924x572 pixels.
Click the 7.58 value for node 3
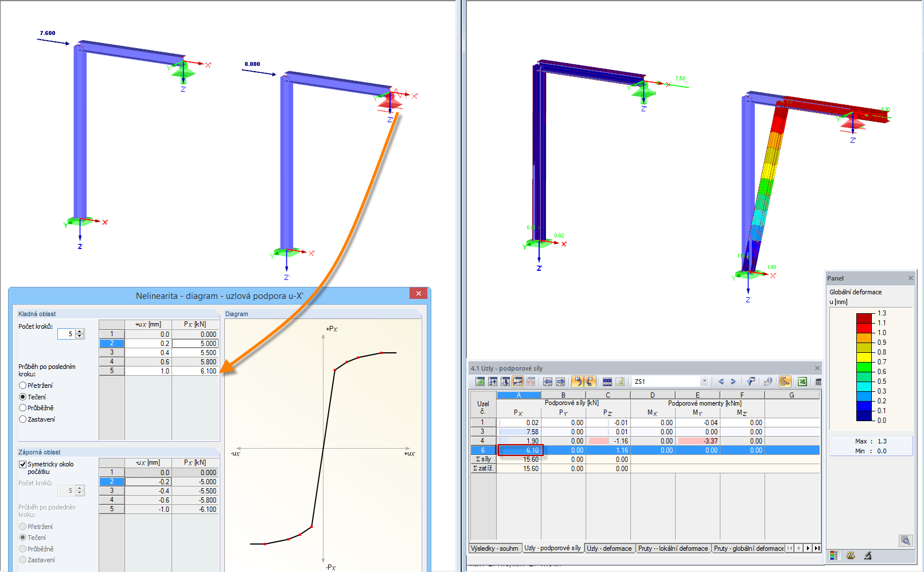pos(519,432)
